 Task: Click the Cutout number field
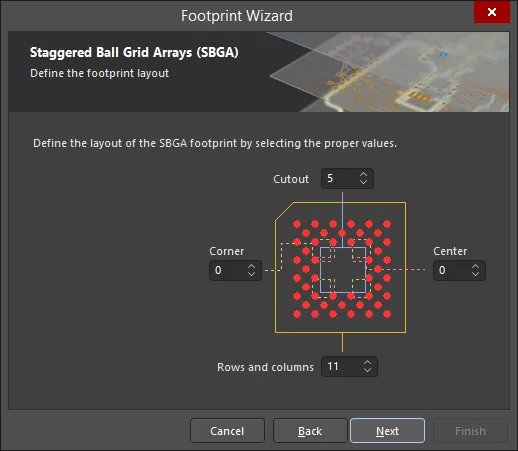coord(347,178)
